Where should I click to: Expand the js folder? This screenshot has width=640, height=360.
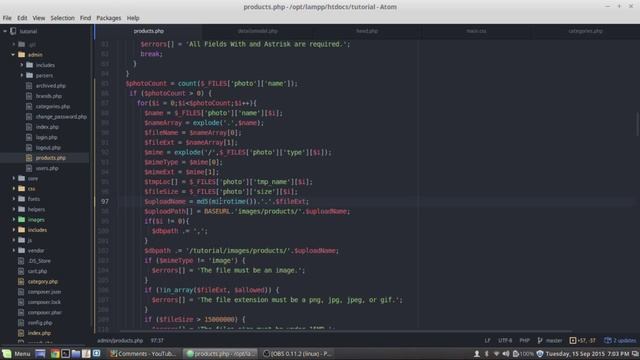click(x=13, y=240)
